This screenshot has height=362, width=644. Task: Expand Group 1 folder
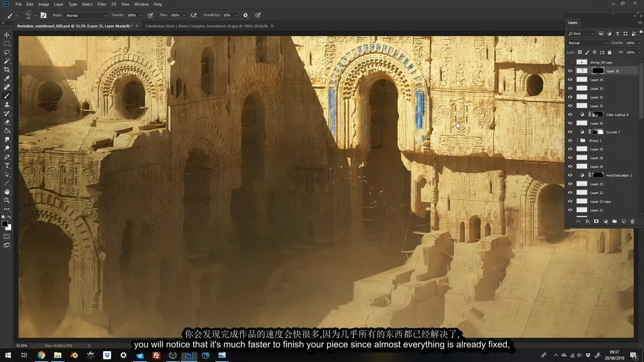(x=577, y=141)
